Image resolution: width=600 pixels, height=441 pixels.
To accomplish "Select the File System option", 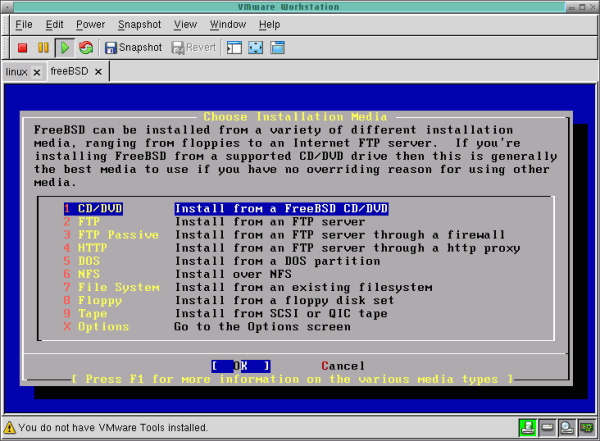I will click(111, 287).
